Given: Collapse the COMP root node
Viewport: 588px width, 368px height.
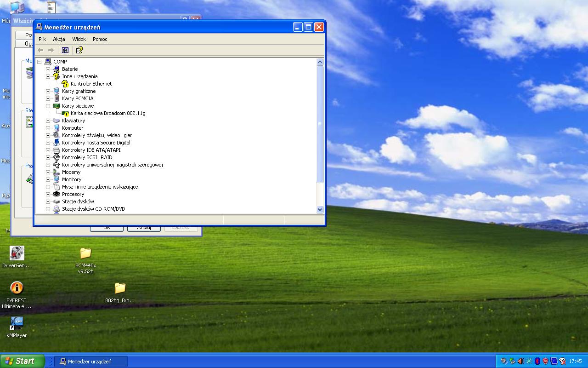Looking at the screenshot, I should [40, 62].
